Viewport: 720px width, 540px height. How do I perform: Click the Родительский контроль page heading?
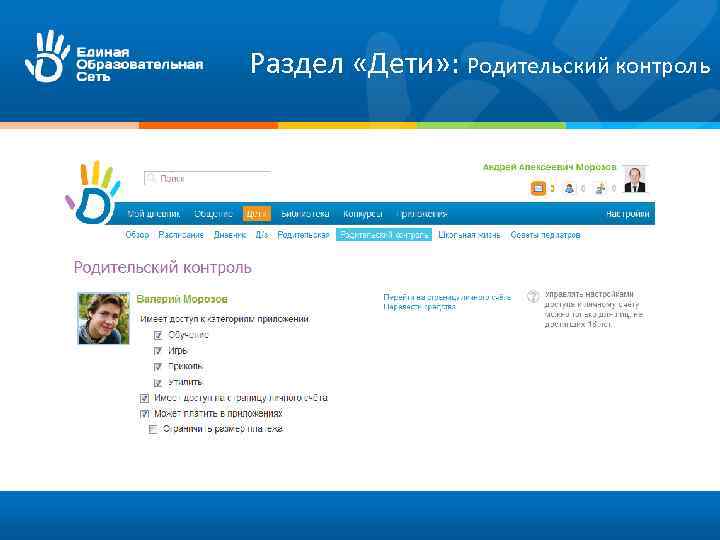[x=163, y=268]
